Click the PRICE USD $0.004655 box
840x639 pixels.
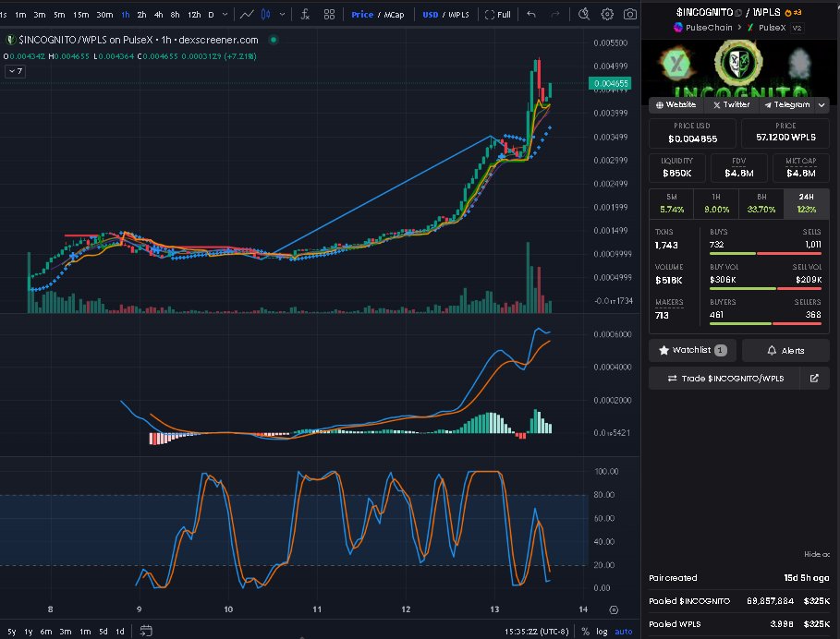(692, 133)
